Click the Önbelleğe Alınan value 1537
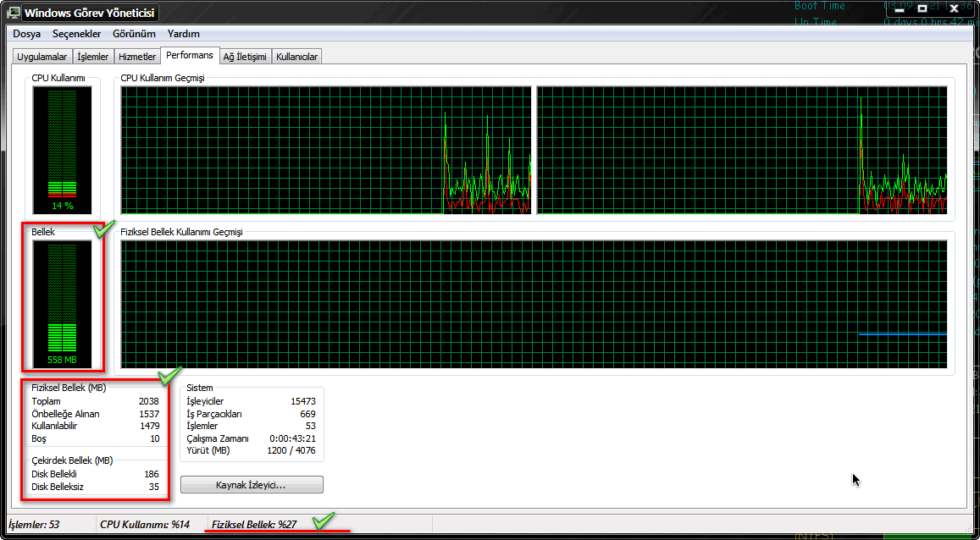The height and width of the screenshot is (540, 980). tap(149, 414)
